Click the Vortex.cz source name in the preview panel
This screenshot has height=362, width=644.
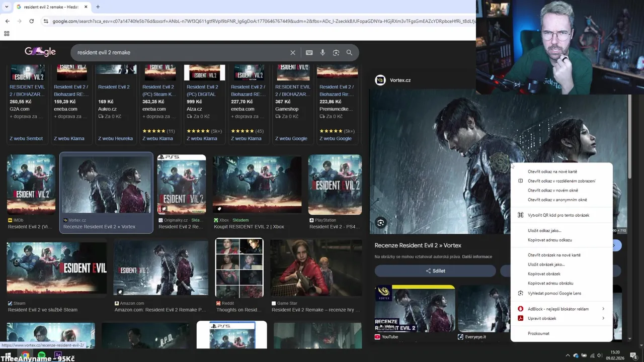(x=400, y=80)
